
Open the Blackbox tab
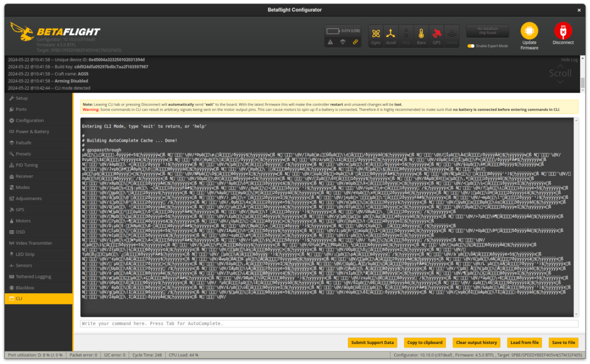[38, 287]
